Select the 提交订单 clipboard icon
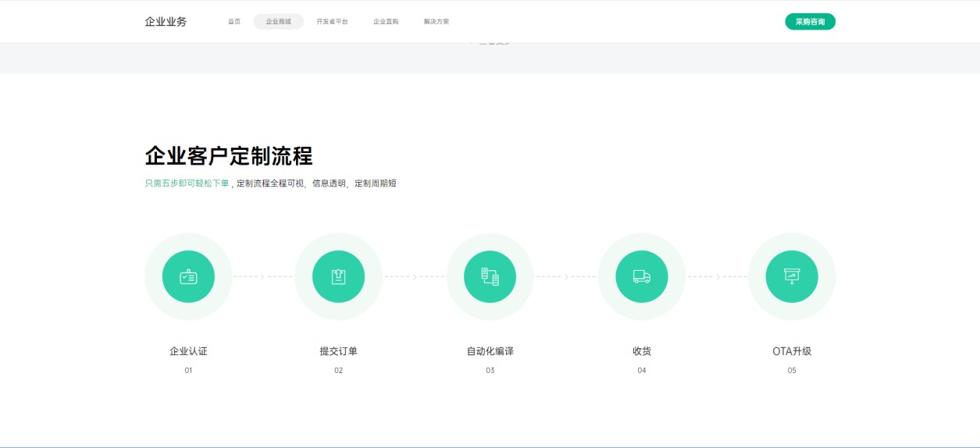The image size is (980, 448). 338,276
